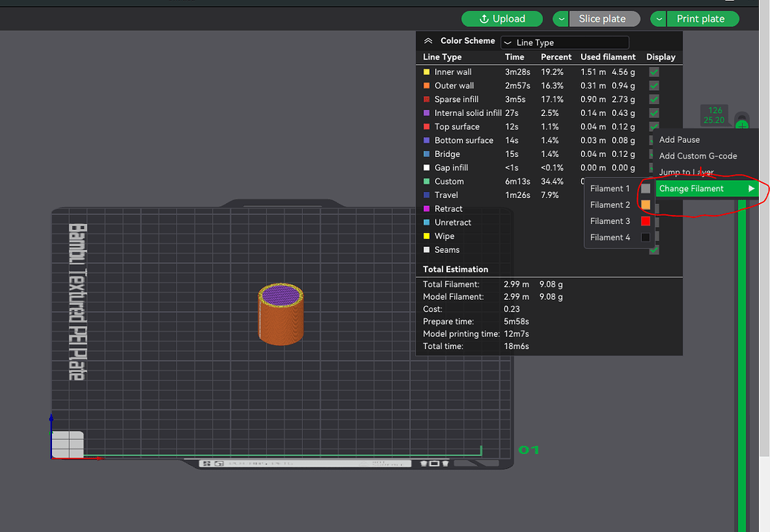Click the Cost 0.23 value
Viewport: 770px width, 532px height.
click(x=511, y=310)
